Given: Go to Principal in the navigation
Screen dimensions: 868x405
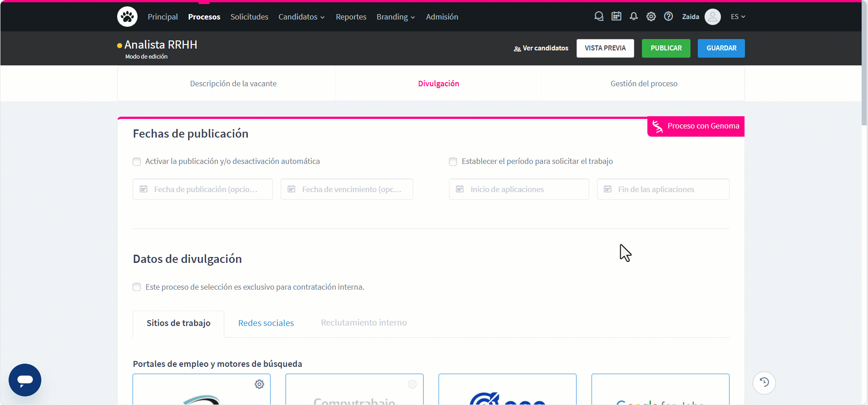Looking at the screenshot, I should (163, 17).
